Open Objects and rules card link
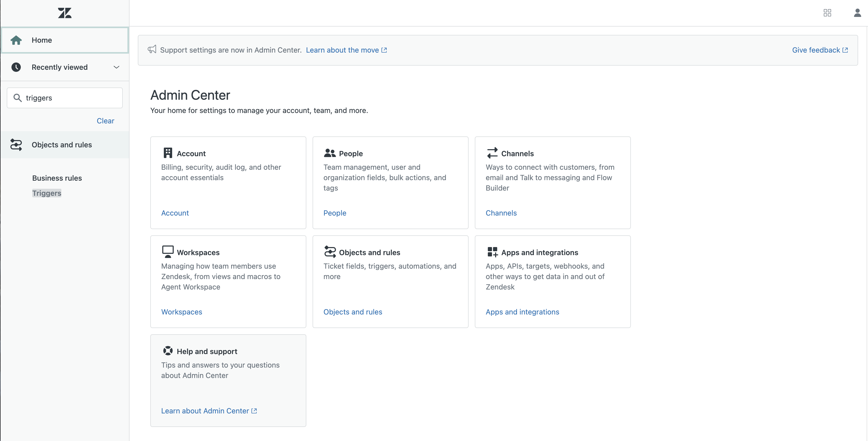The height and width of the screenshot is (441, 868). coord(353,312)
